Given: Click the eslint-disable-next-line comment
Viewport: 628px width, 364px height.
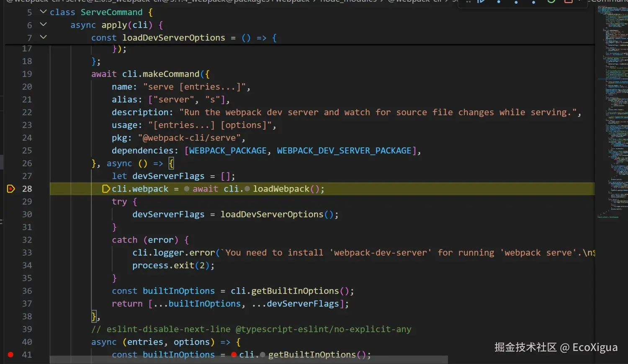Looking at the screenshot, I should pyautogui.click(x=251, y=329).
